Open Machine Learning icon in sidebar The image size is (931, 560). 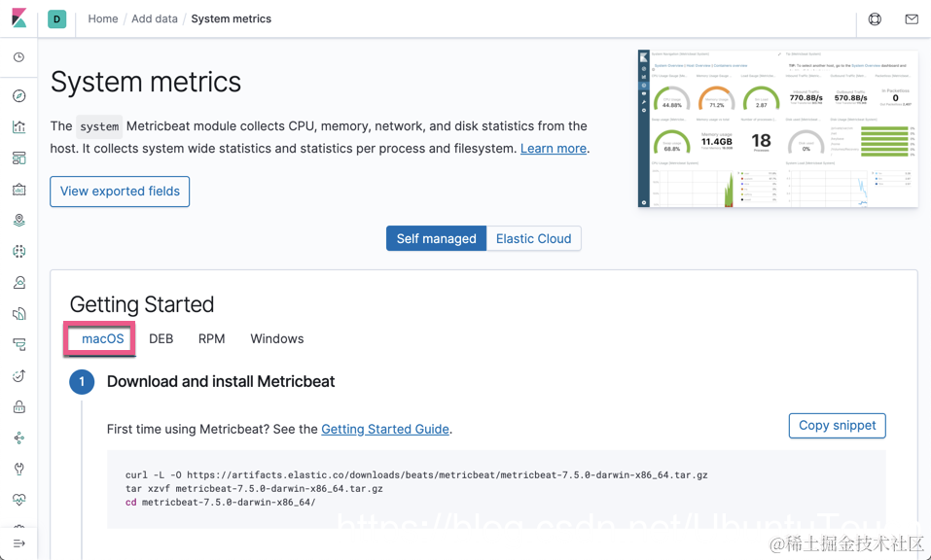point(19,252)
